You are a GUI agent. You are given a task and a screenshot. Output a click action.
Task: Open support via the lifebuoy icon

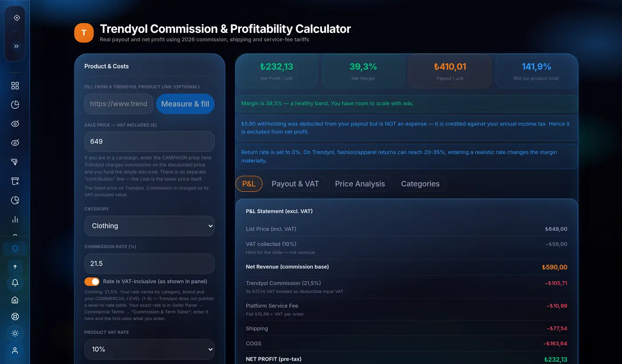tap(15, 317)
